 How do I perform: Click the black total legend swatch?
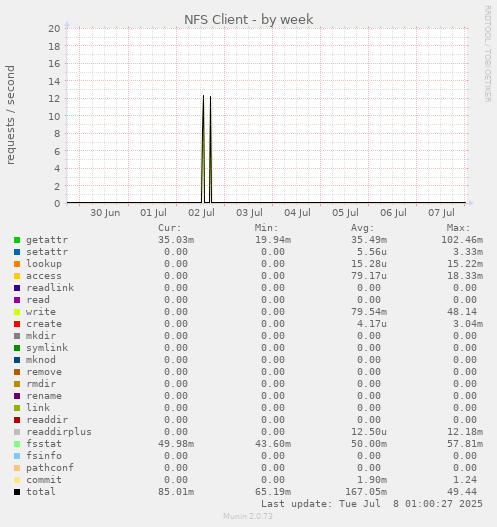click(17, 492)
